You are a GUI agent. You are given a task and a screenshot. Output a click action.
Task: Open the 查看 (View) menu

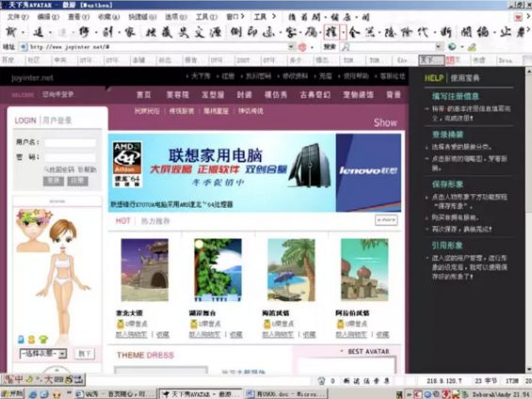pyautogui.click(x=79, y=17)
